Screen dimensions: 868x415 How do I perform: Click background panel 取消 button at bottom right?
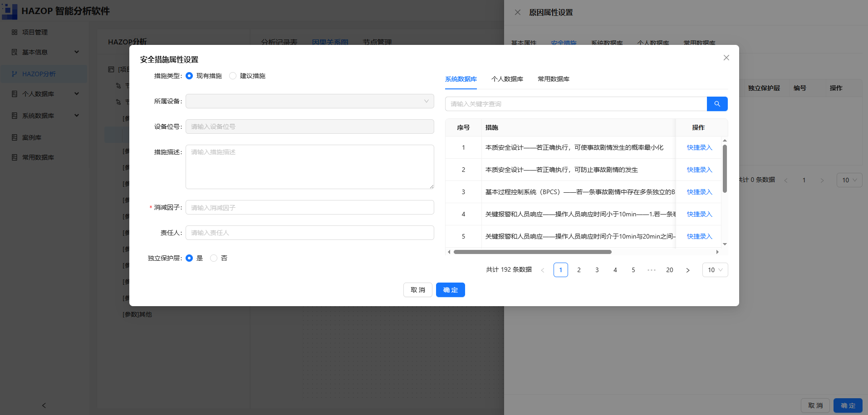[x=815, y=405]
